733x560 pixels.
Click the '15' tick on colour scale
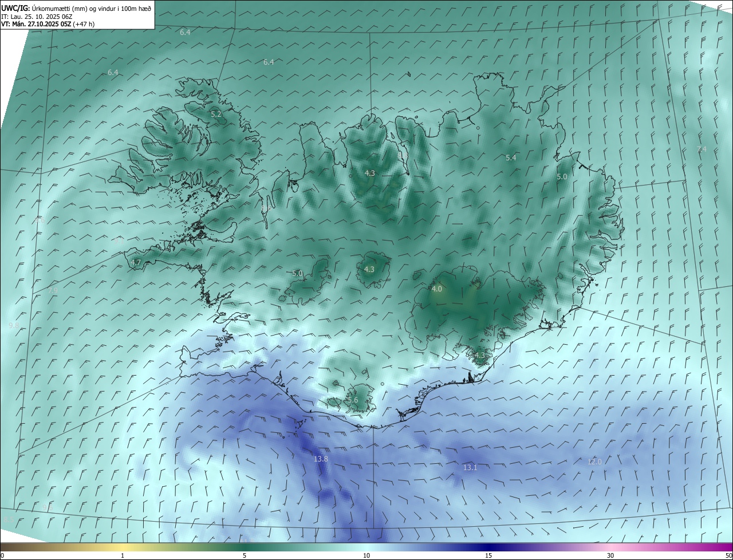pos(488,556)
